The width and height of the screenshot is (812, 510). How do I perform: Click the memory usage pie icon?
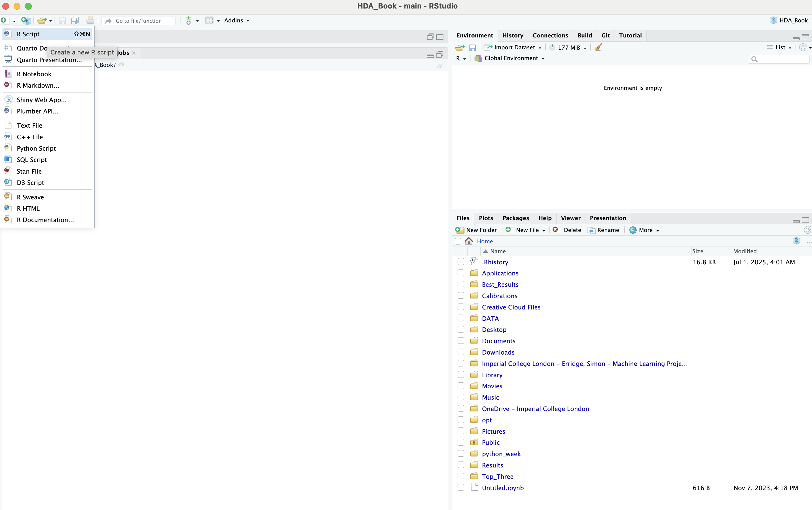(552, 48)
